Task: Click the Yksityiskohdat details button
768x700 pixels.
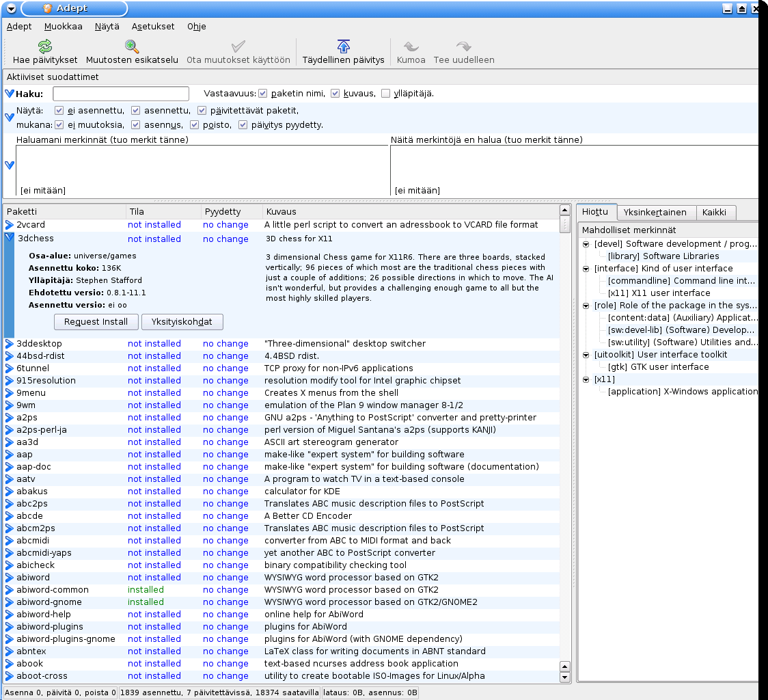Action: [182, 322]
